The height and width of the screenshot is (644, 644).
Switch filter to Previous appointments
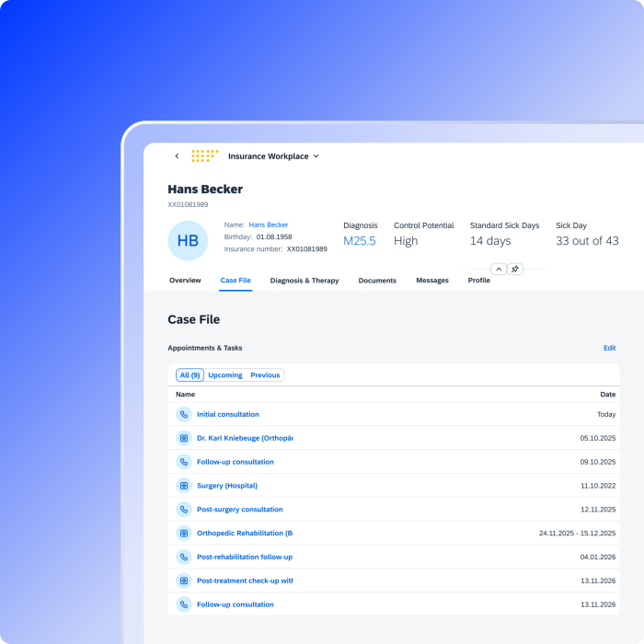tap(265, 375)
